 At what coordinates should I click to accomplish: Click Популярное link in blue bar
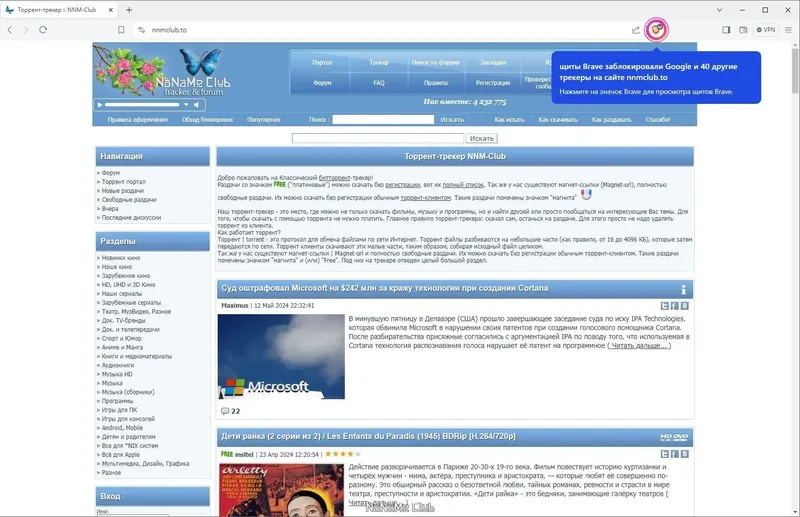pos(264,119)
